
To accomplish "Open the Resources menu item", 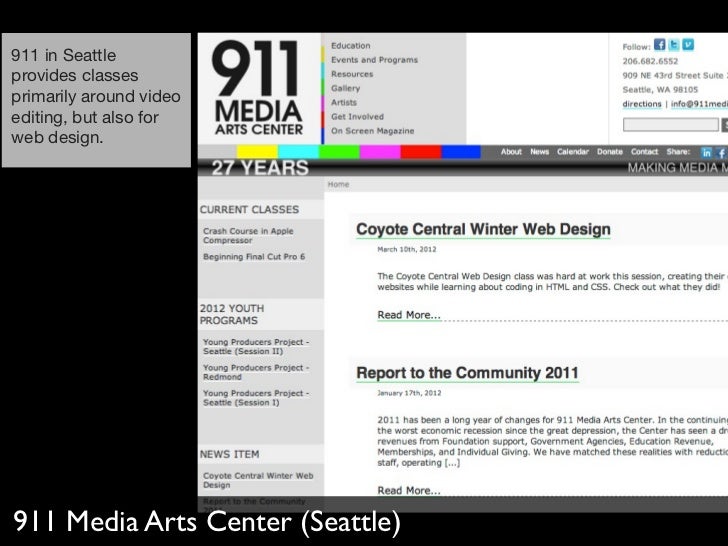I will point(352,74).
